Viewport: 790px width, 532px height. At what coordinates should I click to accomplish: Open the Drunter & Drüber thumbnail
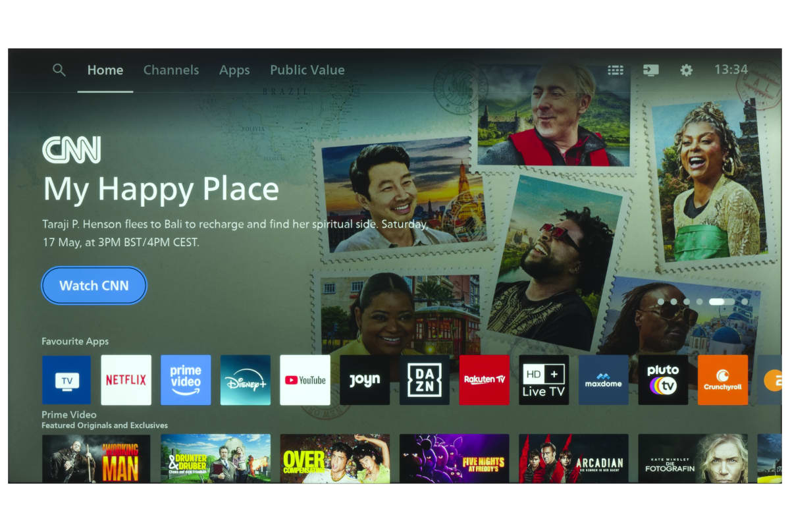[x=215, y=458]
